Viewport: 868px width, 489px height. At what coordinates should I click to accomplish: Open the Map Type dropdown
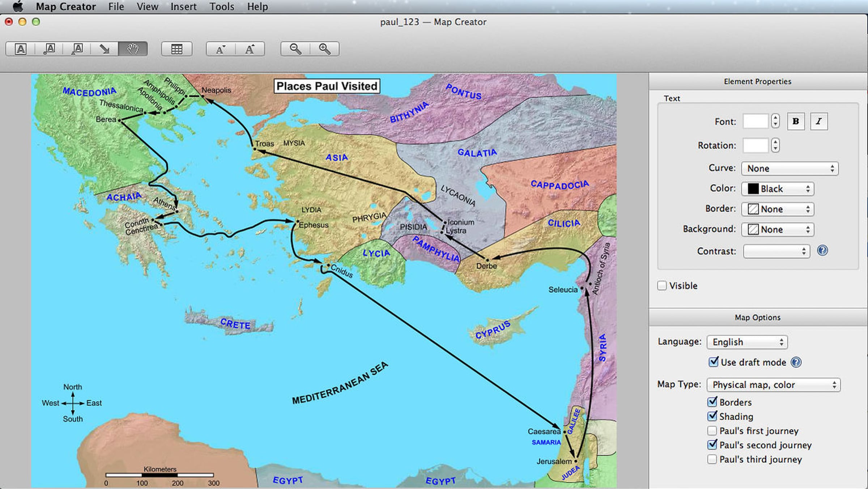click(773, 385)
